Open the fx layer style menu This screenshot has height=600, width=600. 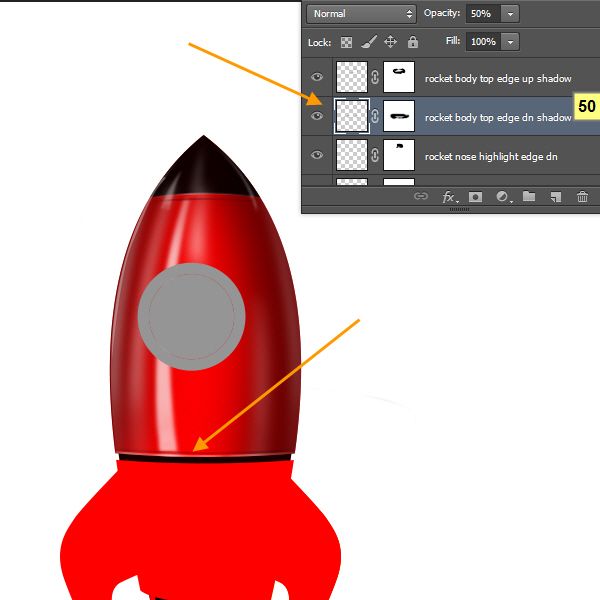tap(449, 197)
